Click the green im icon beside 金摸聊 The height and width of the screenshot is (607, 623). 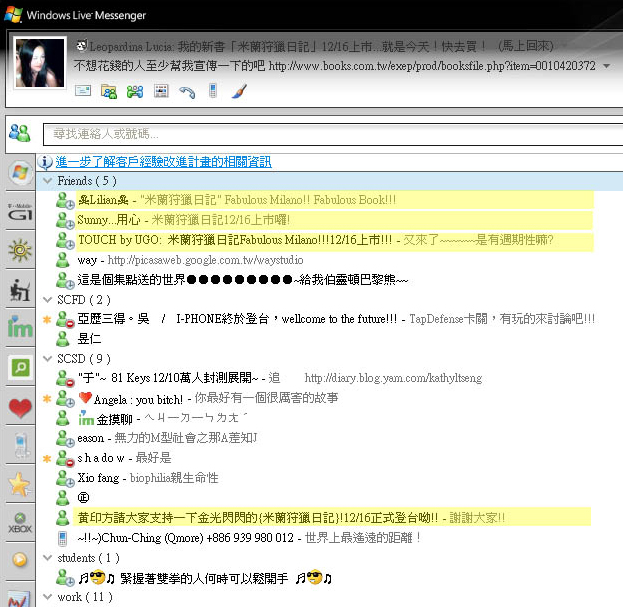pyautogui.click(x=86, y=418)
